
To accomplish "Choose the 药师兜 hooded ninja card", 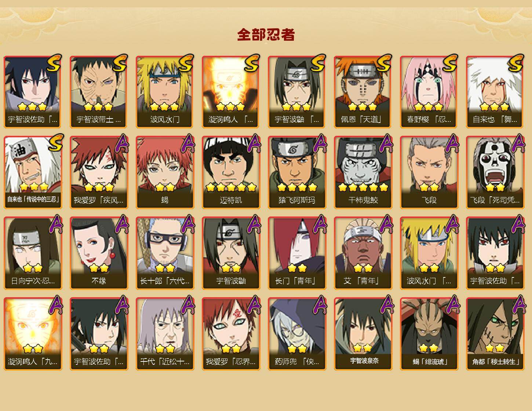I will coord(297,334).
